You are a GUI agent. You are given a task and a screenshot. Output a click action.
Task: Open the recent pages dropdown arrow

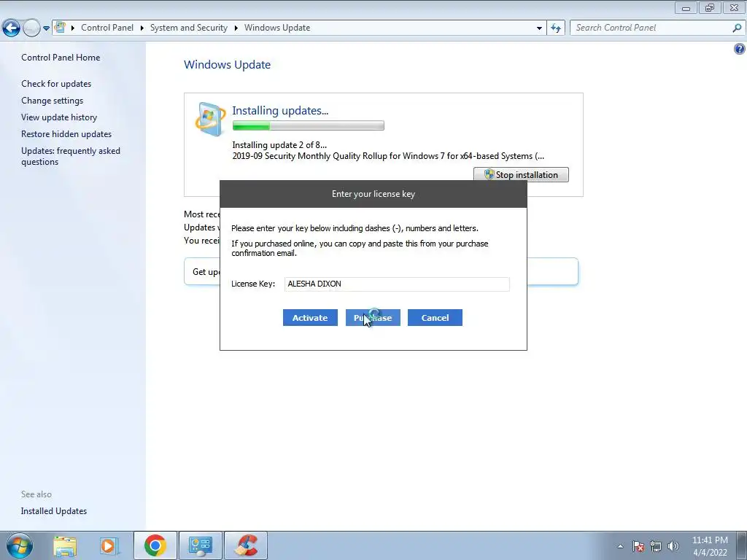click(x=46, y=28)
